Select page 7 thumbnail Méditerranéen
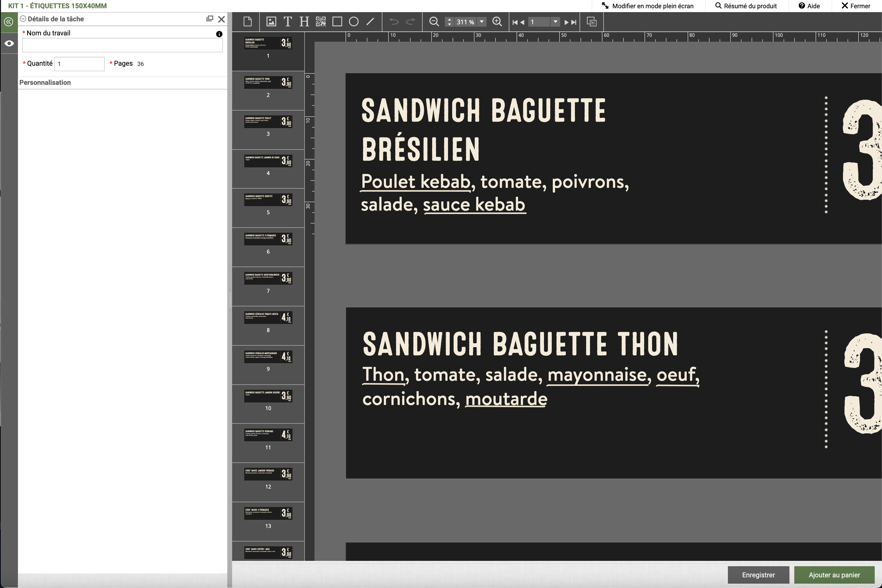This screenshot has width=882, height=588. [268, 278]
